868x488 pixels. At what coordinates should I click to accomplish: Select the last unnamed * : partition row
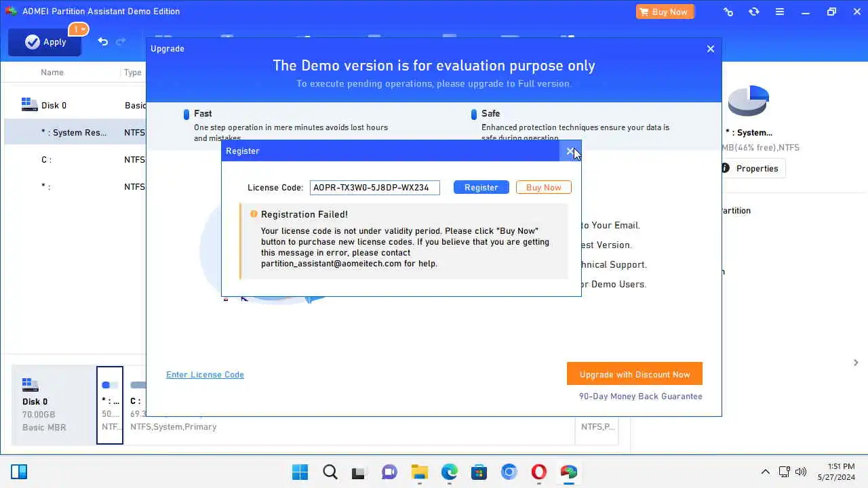75,186
